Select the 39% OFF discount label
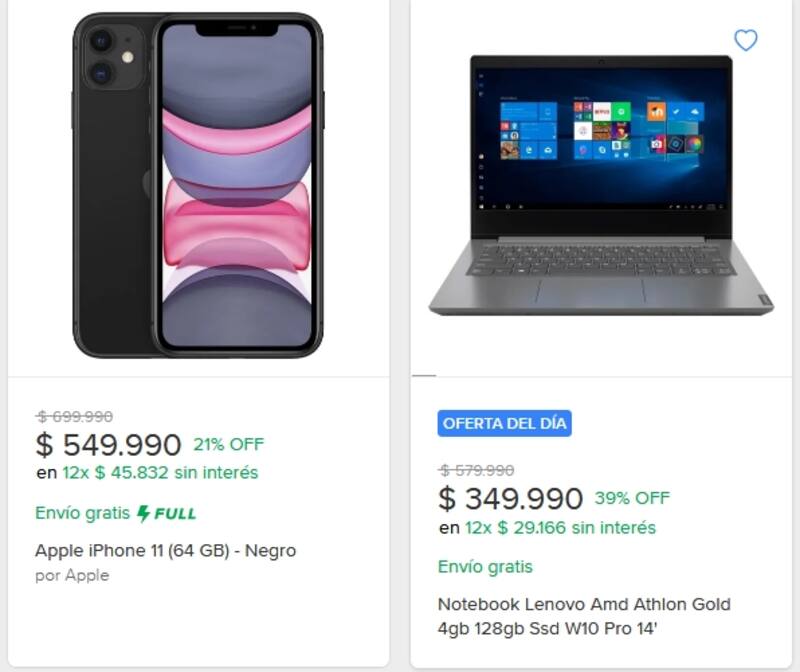The image size is (800, 672). click(x=632, y=497)
